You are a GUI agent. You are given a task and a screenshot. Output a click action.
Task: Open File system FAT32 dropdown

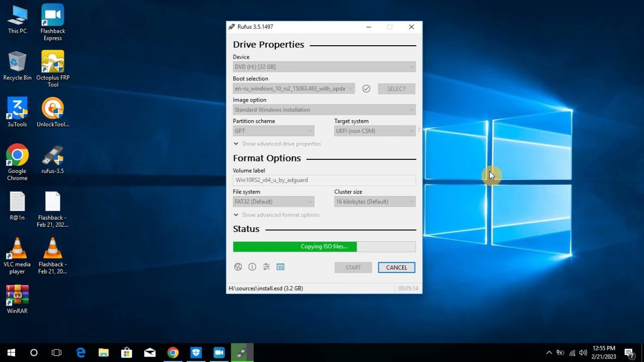(274, 202)
